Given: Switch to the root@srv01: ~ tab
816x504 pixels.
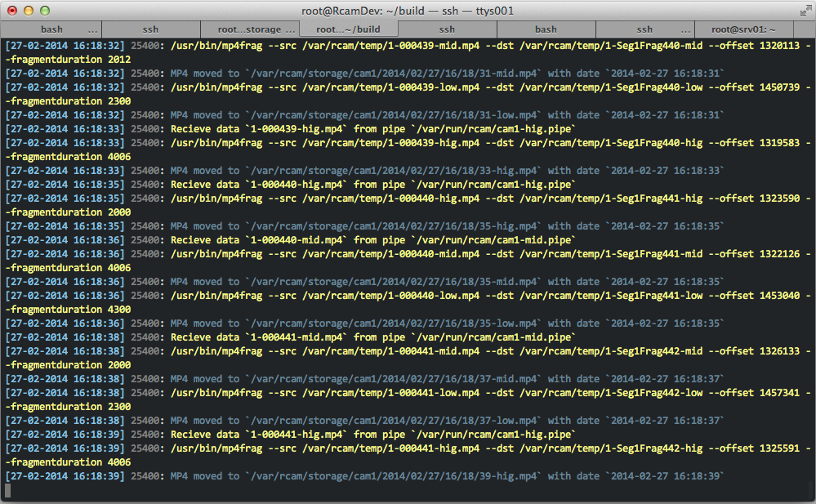Looking at the screenshot, I should click(x=743, y=29).
